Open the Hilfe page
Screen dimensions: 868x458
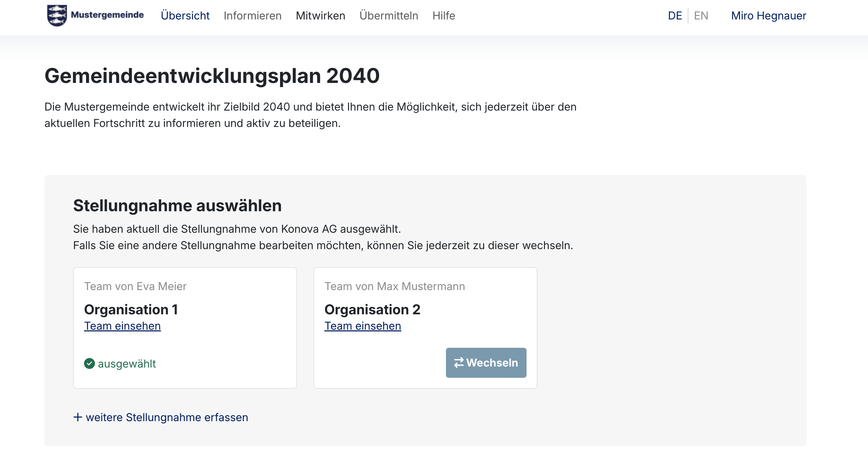(x=444, y=16)
